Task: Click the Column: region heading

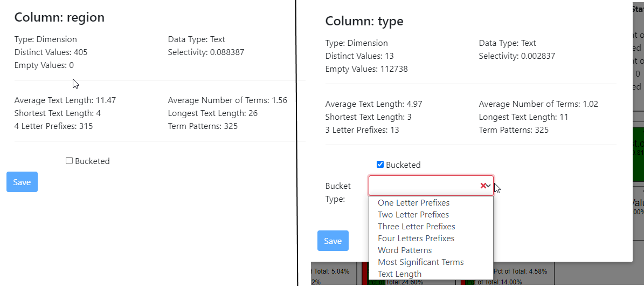Action: point(59,17)
